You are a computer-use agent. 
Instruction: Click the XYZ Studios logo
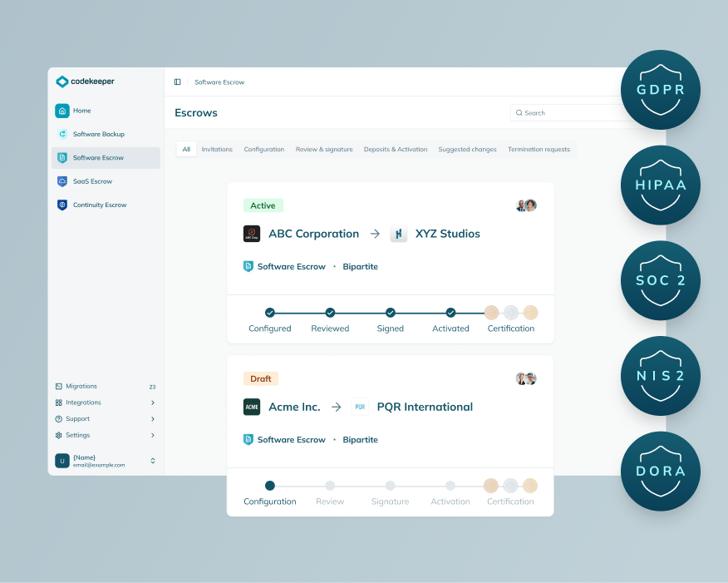[x=398, y=234]
